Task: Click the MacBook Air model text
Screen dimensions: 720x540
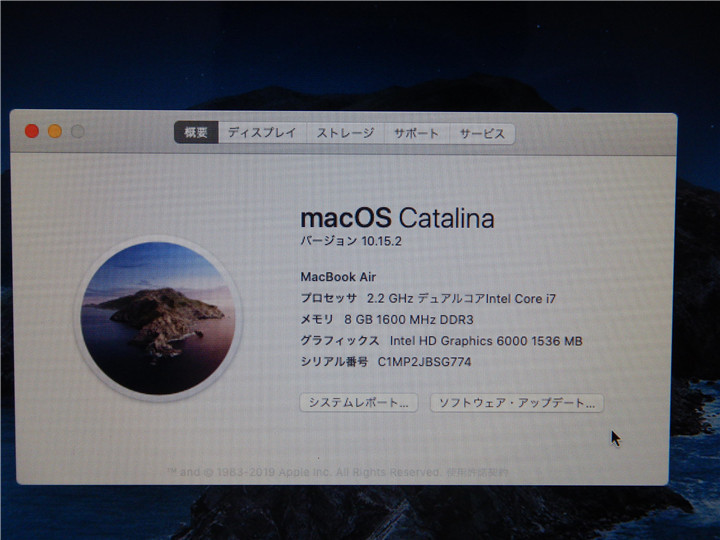Action: pos(338,277)
